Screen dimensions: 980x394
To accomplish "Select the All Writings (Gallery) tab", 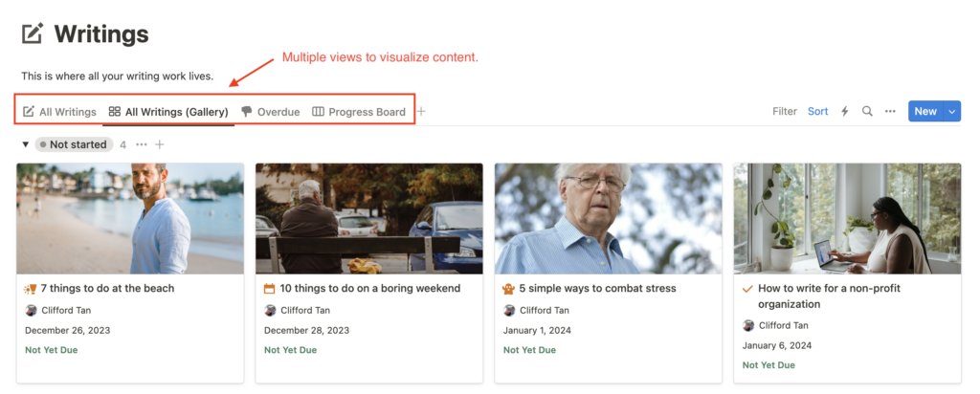I will point(168,112).
